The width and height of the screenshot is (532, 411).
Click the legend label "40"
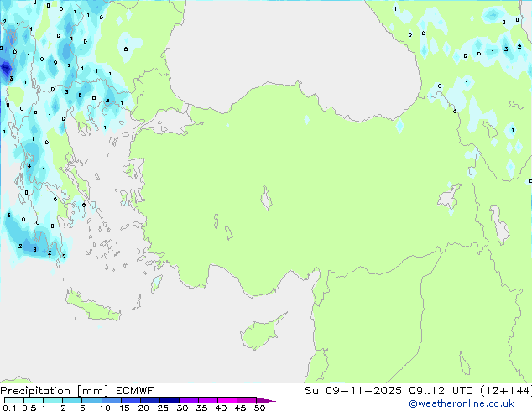pos(221,408)
